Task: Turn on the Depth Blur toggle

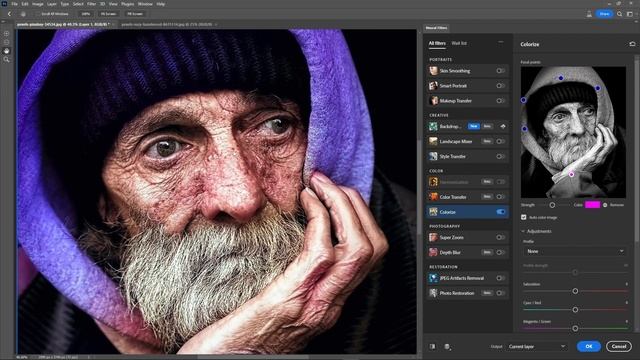Action: click(x=500, y=252)
